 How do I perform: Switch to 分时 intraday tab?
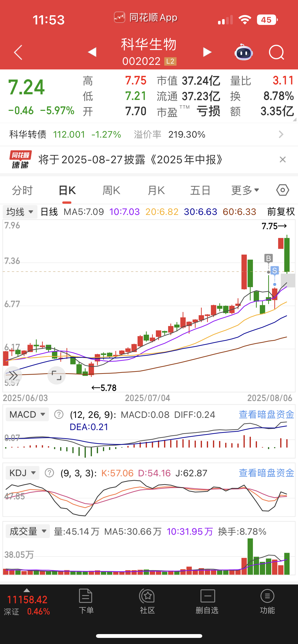click(x=22, y=190)
